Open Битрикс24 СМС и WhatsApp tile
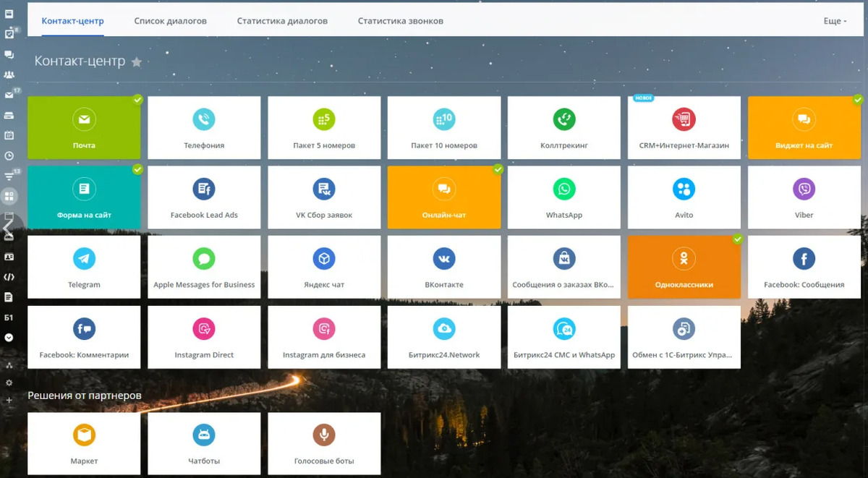This screenshot has height=478, width=868. pyautogui.click(x=564, y=337)
